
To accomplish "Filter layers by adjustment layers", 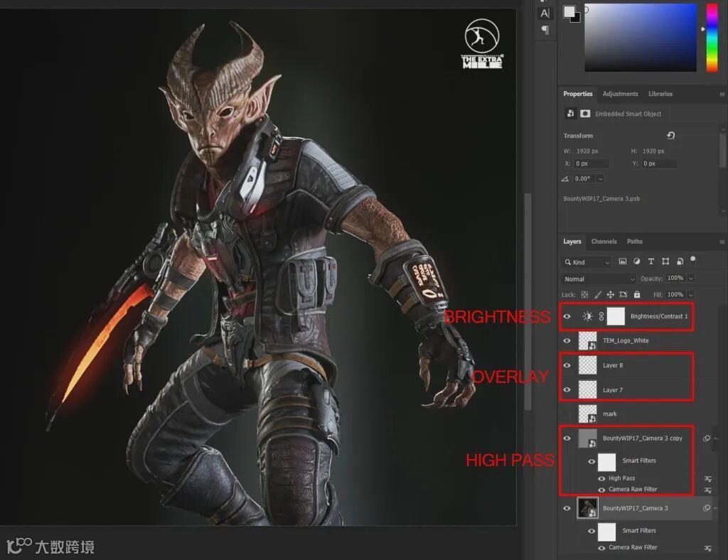I will click(x=636, y=262).
